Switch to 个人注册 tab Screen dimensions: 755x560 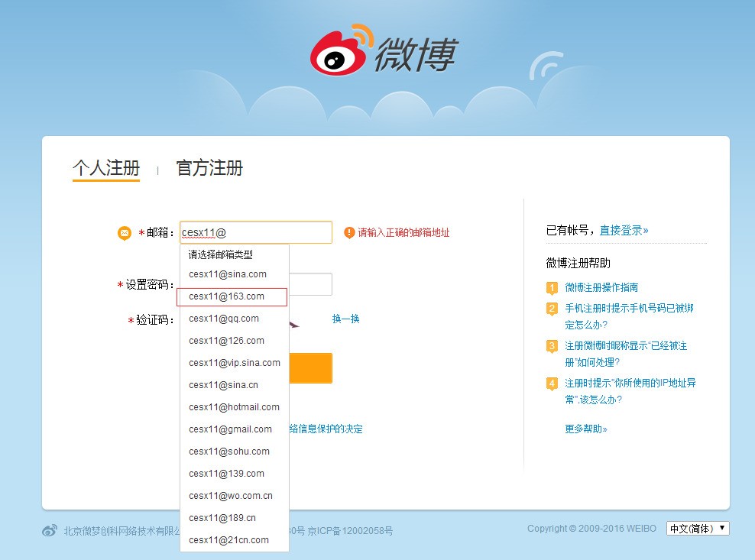[106, 168]
